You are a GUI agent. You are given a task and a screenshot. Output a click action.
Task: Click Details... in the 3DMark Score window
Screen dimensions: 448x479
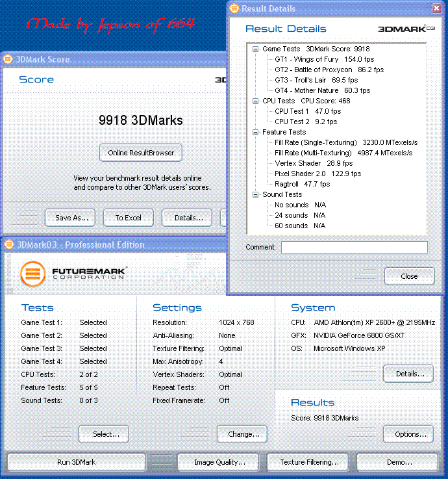187,218
